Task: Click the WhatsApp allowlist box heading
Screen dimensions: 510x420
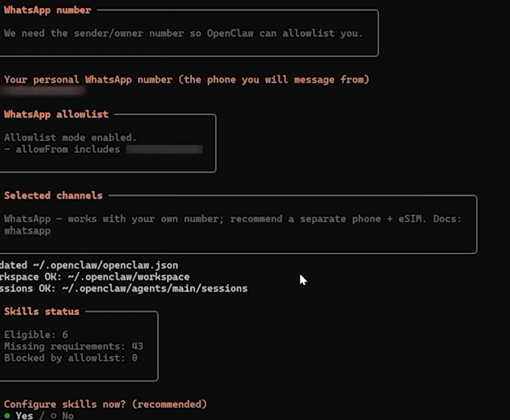Action: tap(57, 115)
